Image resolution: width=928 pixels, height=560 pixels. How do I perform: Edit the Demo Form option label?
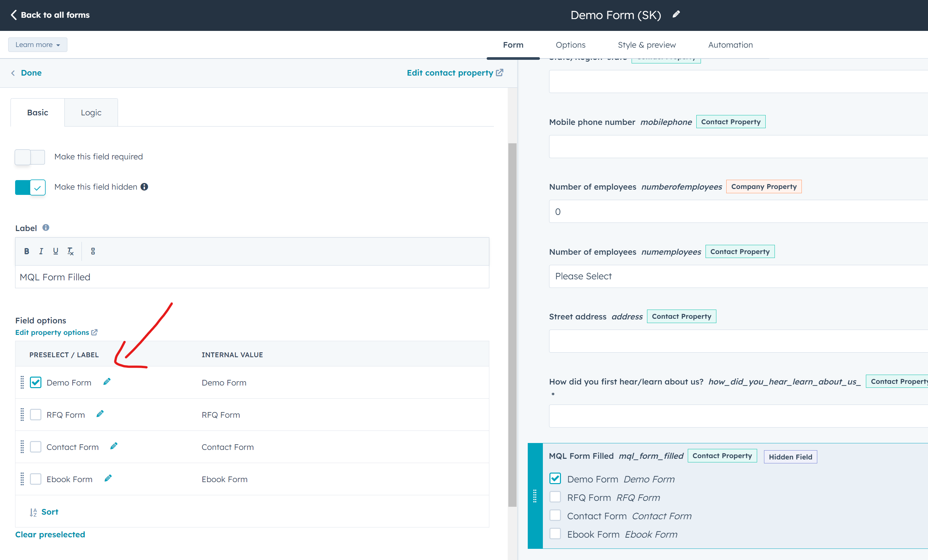107,382
